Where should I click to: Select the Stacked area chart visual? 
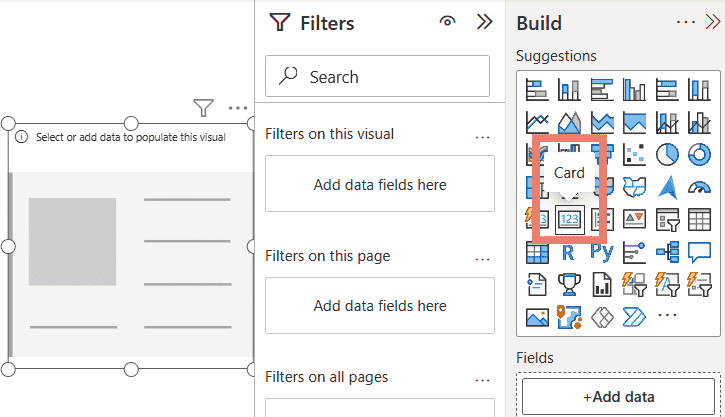[602, 122]
